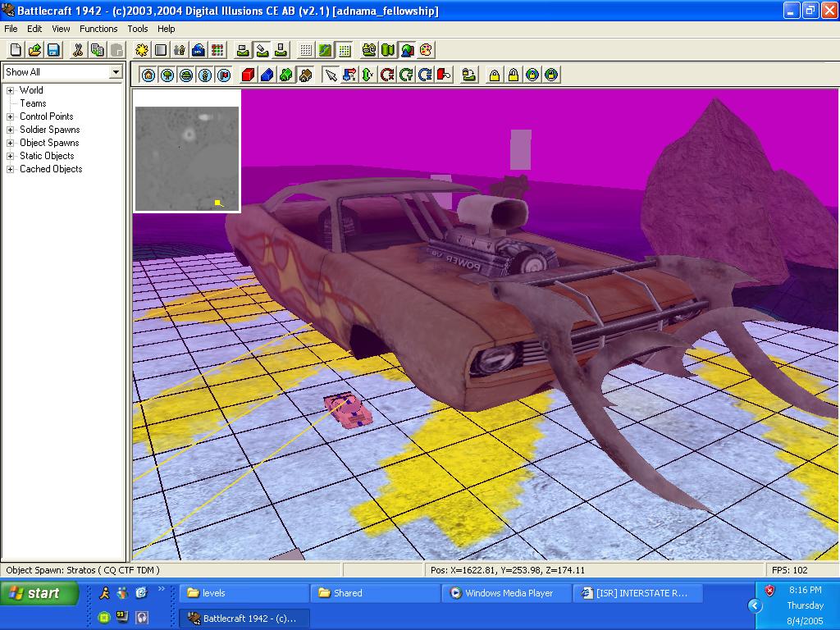This screenshot has width=840, height=630.
Task: Toggle the colored dotted grid button
Action: (344, 50)
